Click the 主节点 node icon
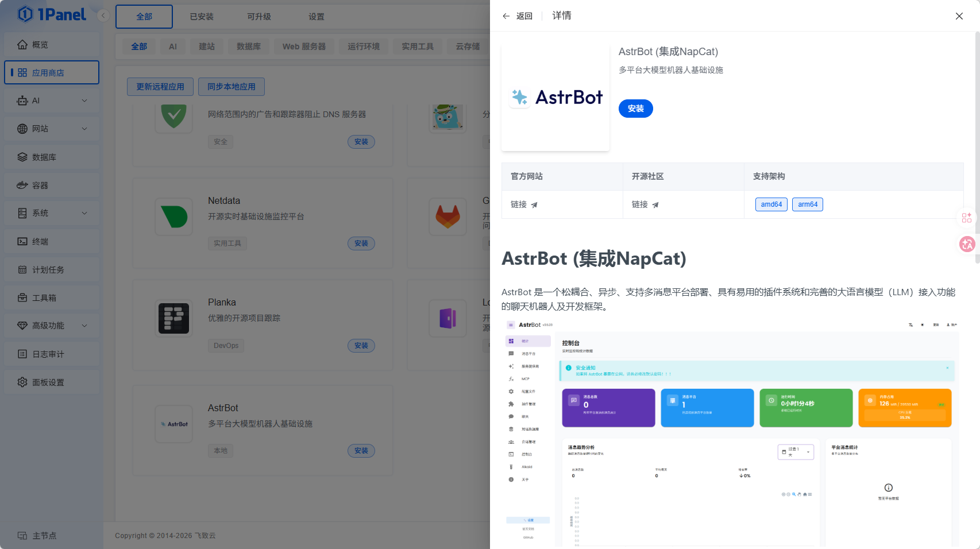Screen dimensions: 980x549 (22, 536)
